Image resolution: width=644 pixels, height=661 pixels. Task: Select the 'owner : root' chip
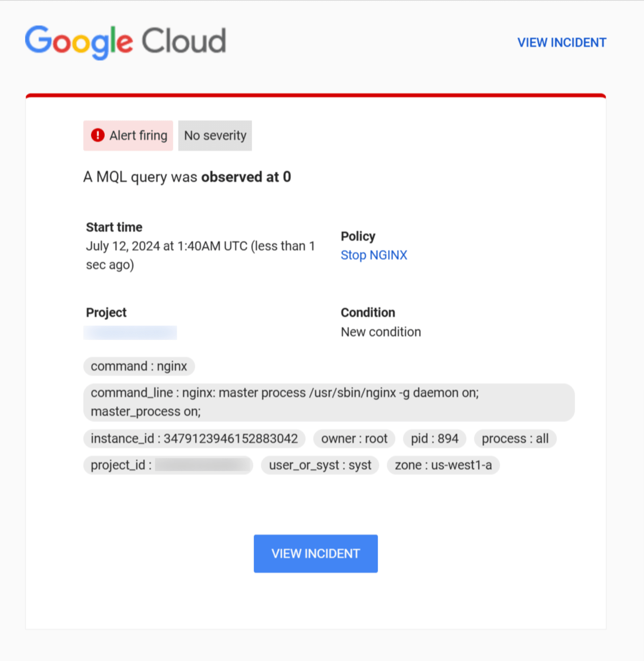354,439
